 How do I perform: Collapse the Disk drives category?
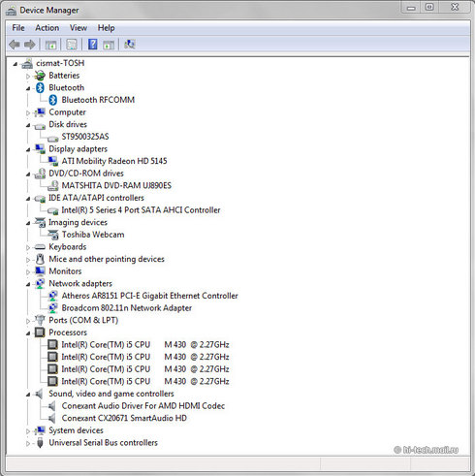click(28, 125)
